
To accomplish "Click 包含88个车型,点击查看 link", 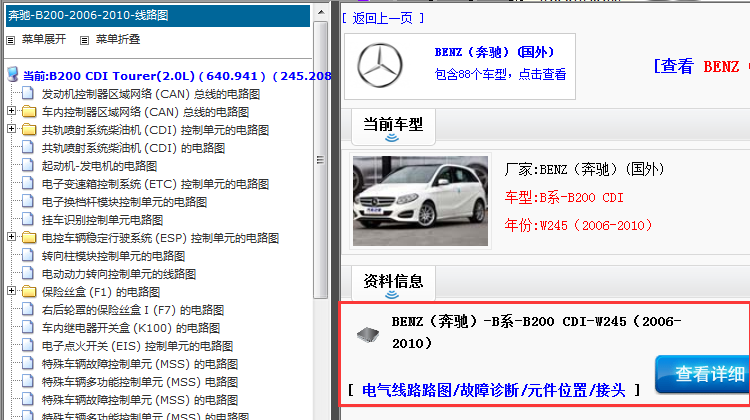I will coord(500,74).
